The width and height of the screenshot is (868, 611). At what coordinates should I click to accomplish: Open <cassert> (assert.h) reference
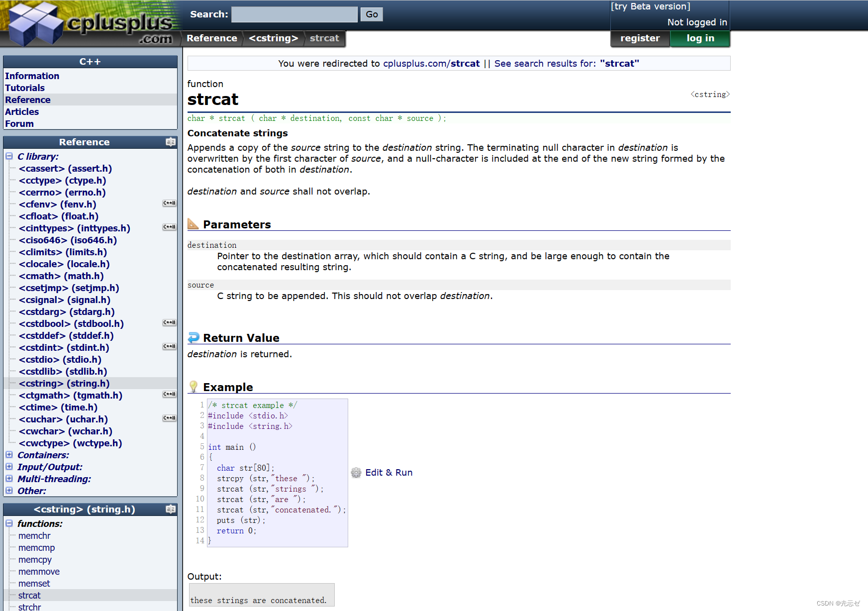pyautogui.click(x=65, y=169)
